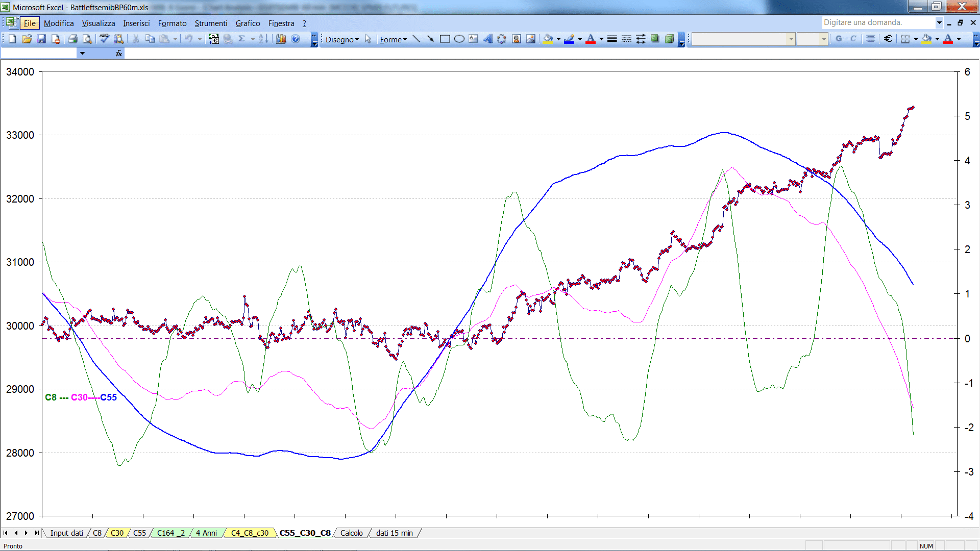Open the Dash Style options

point(626,39)
